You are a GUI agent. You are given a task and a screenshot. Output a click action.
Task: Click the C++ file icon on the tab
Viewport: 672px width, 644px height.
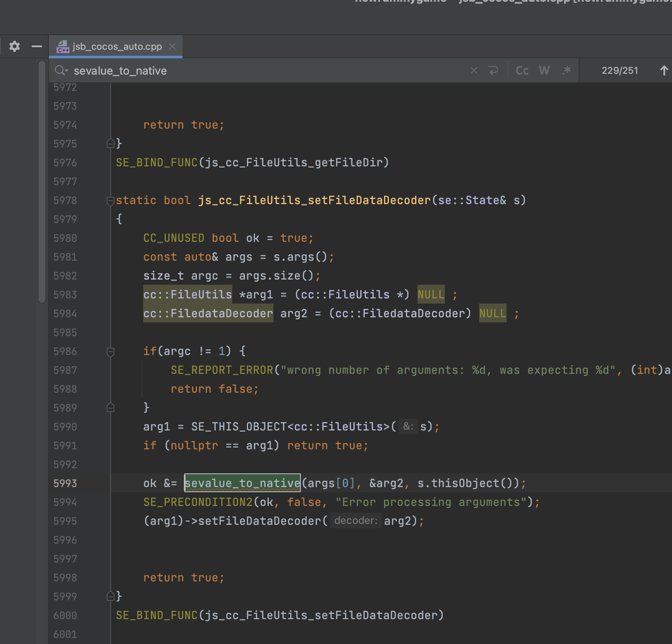63,47
